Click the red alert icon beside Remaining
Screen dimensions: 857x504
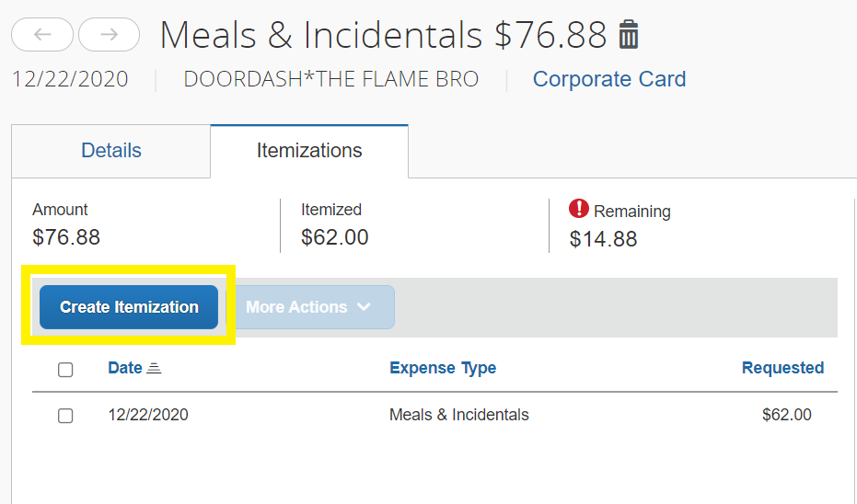coord(579,210)
